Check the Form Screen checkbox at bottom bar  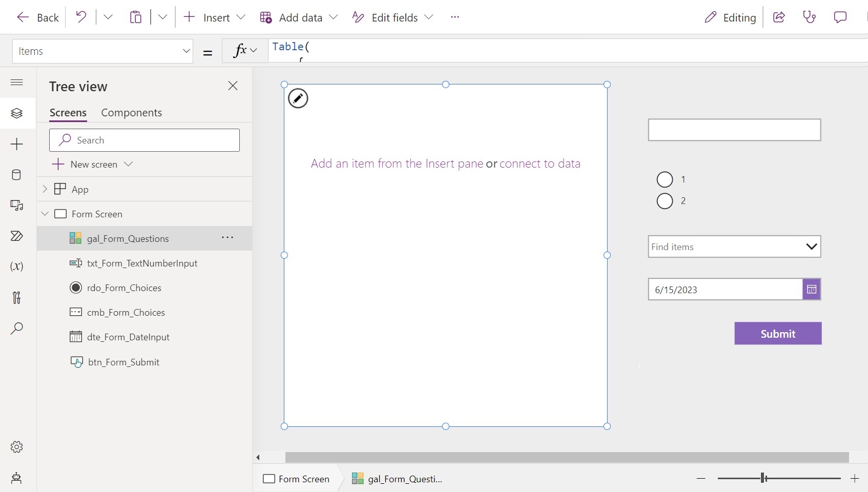coord(268,479)
